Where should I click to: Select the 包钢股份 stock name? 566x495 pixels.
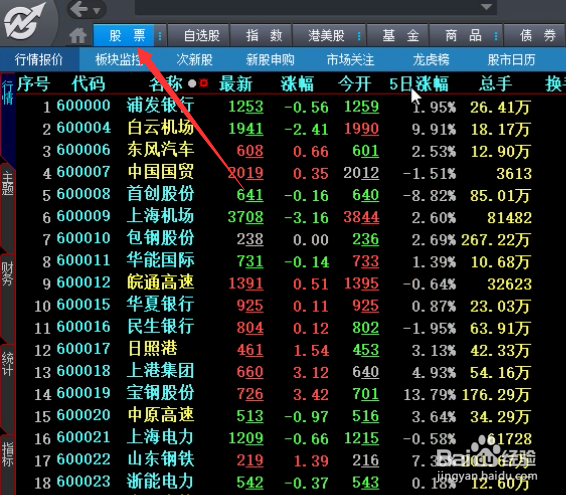(x=160, y=238)
